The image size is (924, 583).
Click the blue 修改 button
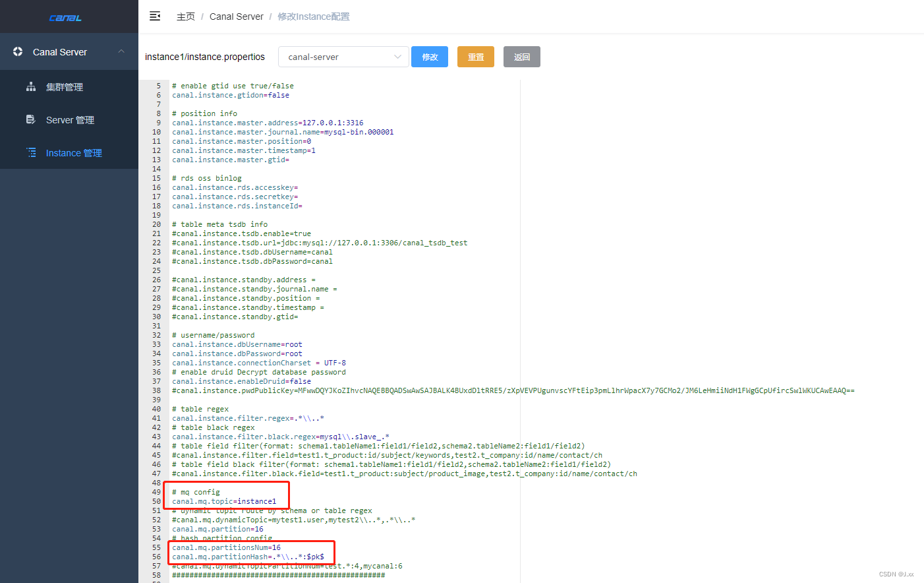pos(430,57)
